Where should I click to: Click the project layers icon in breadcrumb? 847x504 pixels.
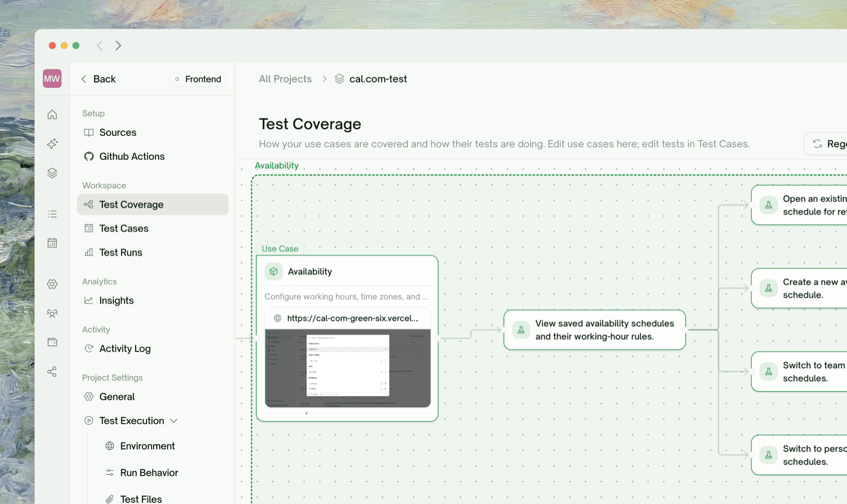coord(339,79)
